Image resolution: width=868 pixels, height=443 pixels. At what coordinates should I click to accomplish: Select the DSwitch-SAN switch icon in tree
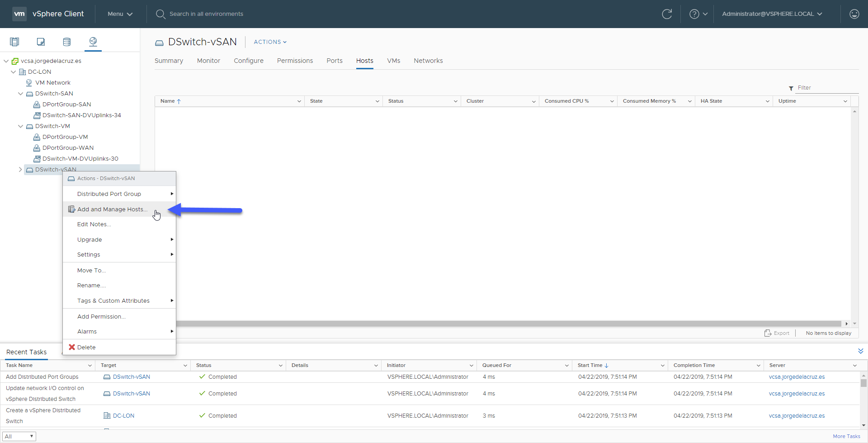point(29,94)
